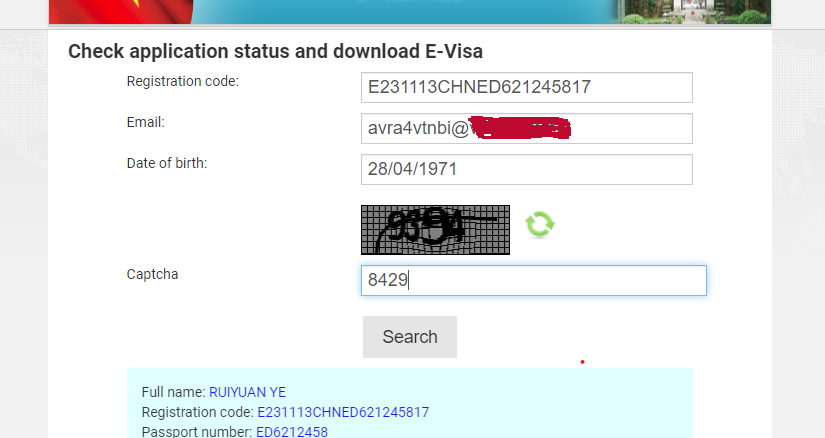Click the red flag image in banner

121,12
